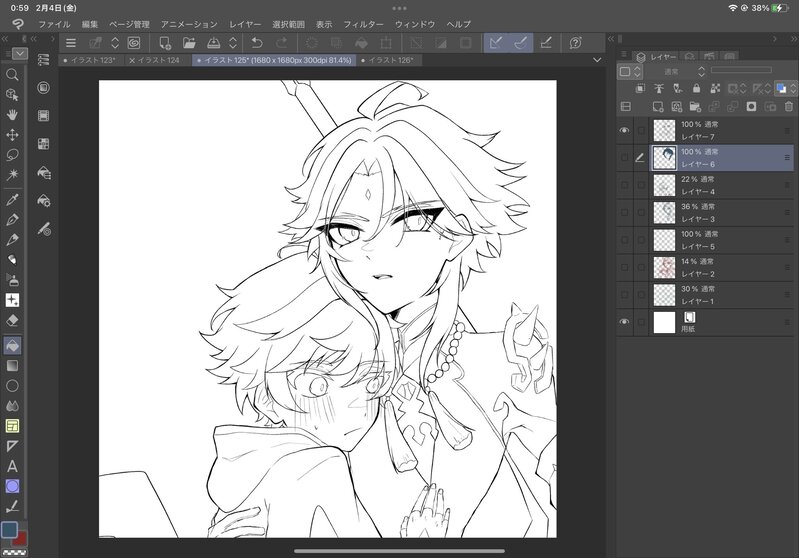This screenshot has width=799, height=558.
Task: Show レイヤー 6 visibility toggle
Action: click(x=624, y=158)
